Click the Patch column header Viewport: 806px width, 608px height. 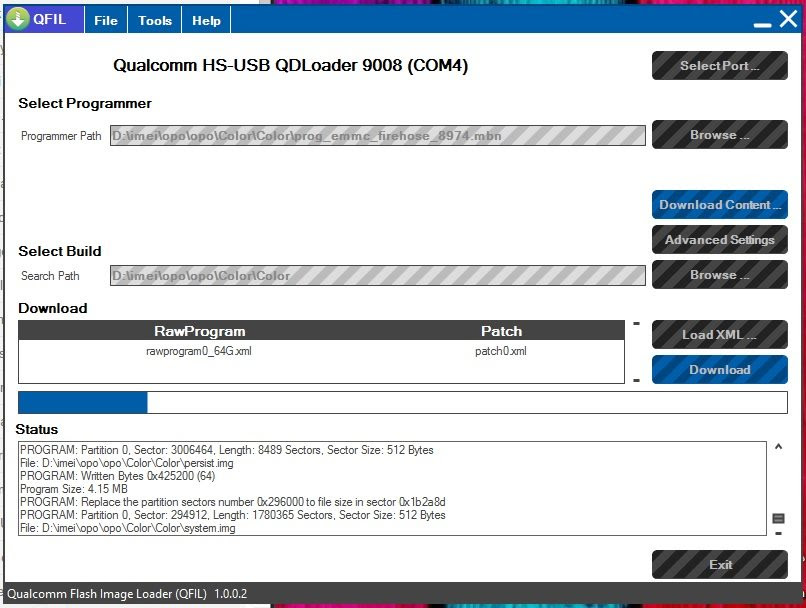501,331
